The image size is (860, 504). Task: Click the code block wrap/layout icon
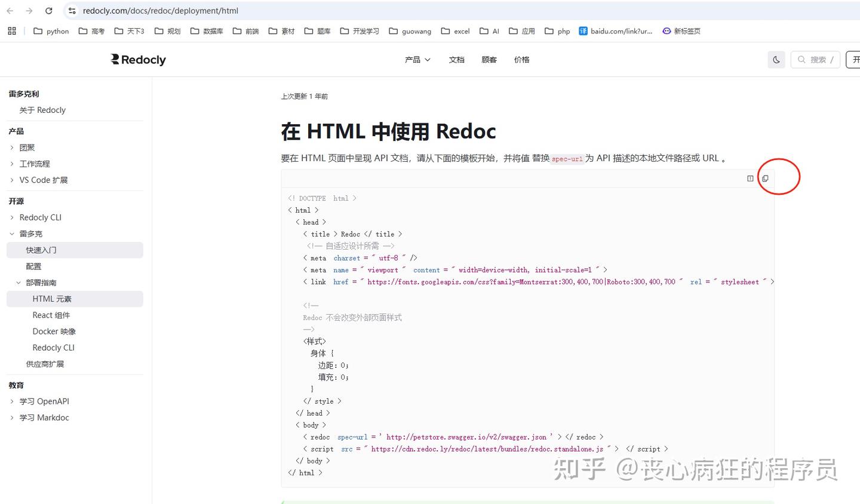(x=750, y=179)
